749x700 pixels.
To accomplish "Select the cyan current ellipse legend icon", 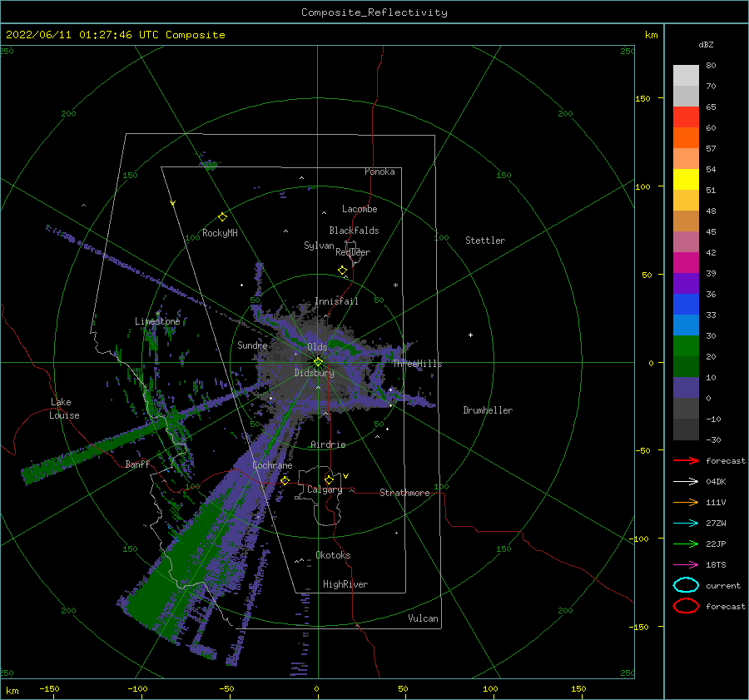I will pyautogui.click(x=686, y=585).
